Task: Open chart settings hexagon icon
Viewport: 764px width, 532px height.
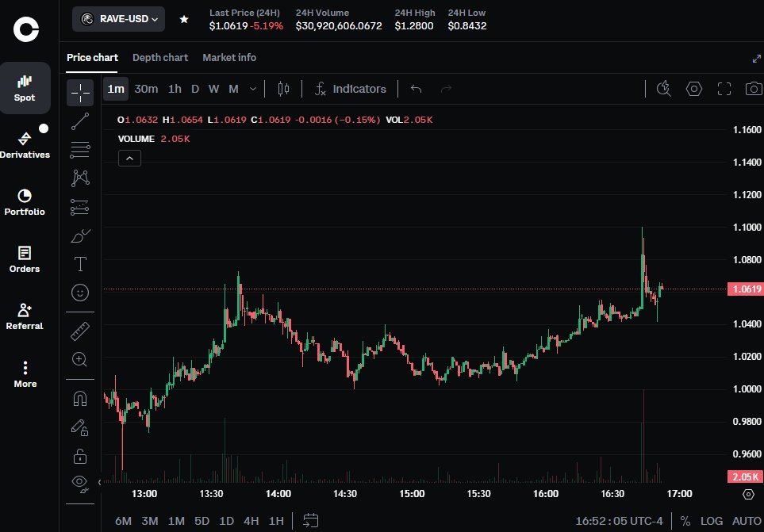Action: pyautogui.click(x=694, y=89)
